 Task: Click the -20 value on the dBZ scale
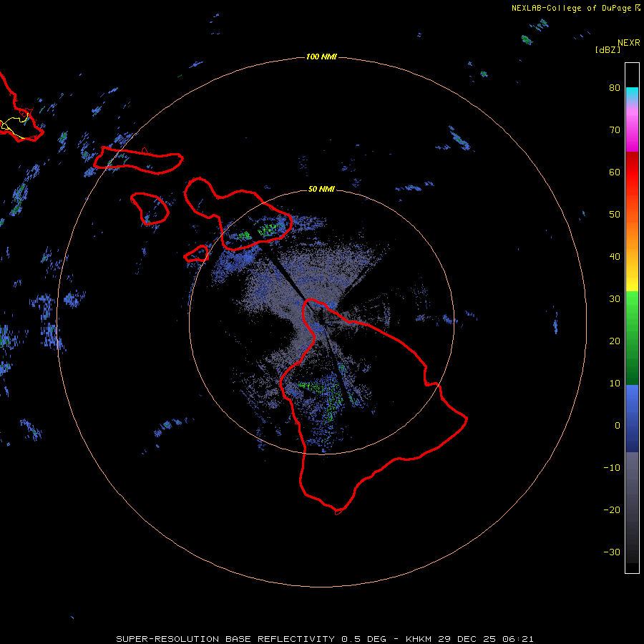pos(612,510)
